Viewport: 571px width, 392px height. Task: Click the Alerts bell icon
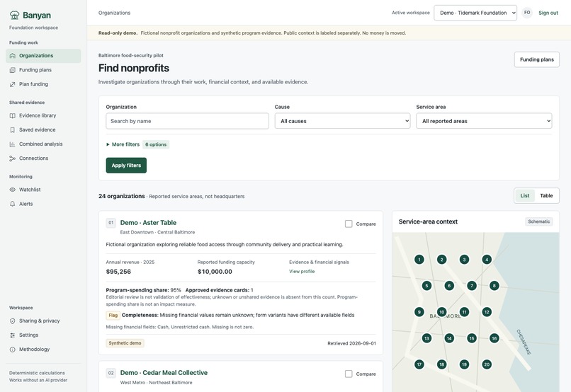coord(12,204)
